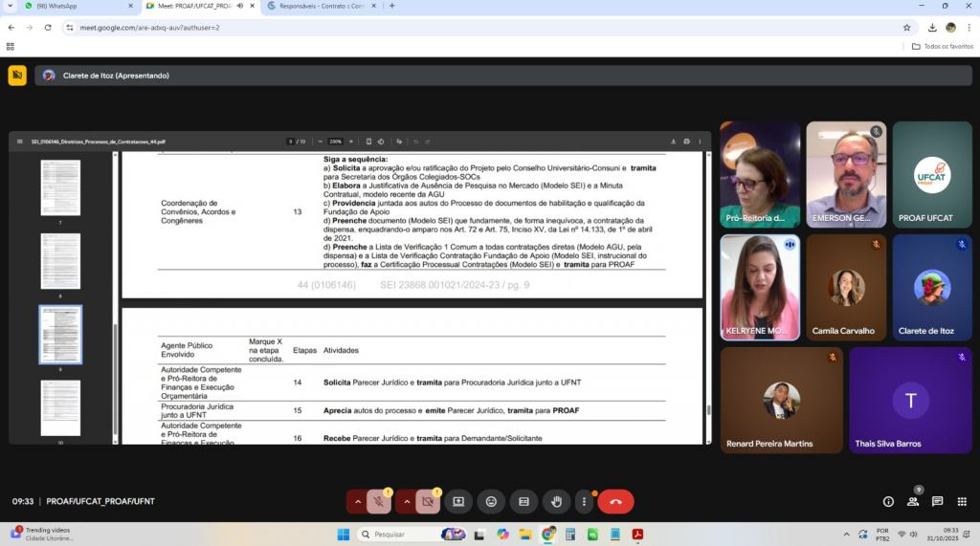The width and height of the screenshot is (980, 546).
Task: Open more options three-dot menu
Action: pos(584,501)
